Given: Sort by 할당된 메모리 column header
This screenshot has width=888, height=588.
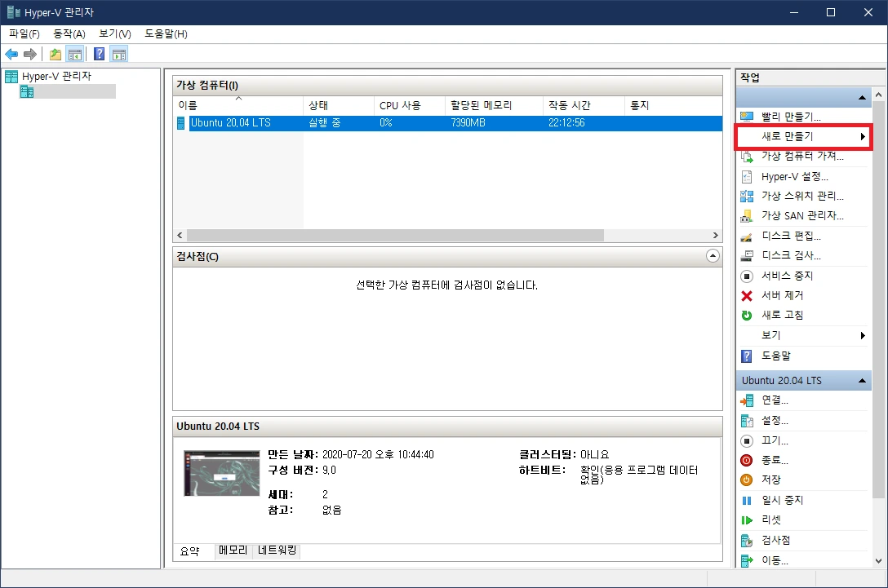Looking at the screenshot, I should click(494, 106).
